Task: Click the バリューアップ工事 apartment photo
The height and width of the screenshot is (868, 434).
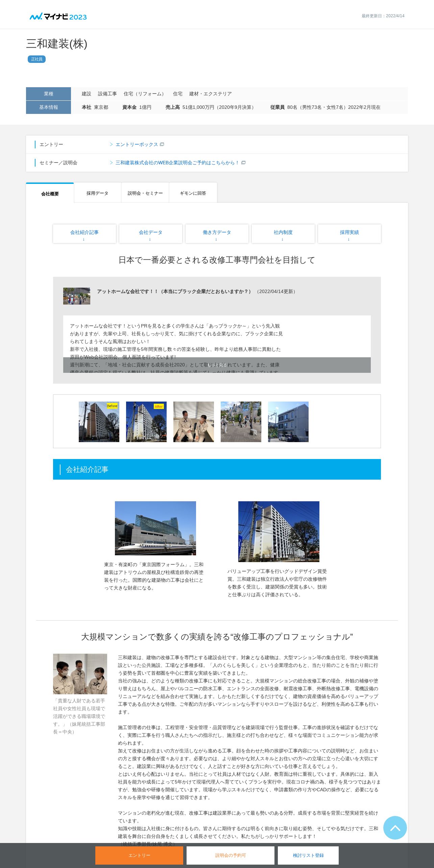Action: pyautogui.click(x=279, y=531)
